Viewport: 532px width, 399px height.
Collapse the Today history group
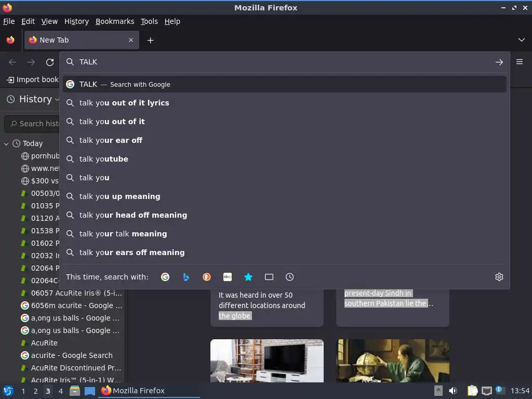pos(6,144)
